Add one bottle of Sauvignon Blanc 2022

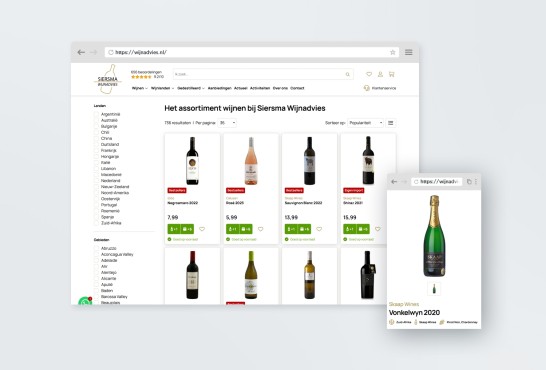pos(291,229)
